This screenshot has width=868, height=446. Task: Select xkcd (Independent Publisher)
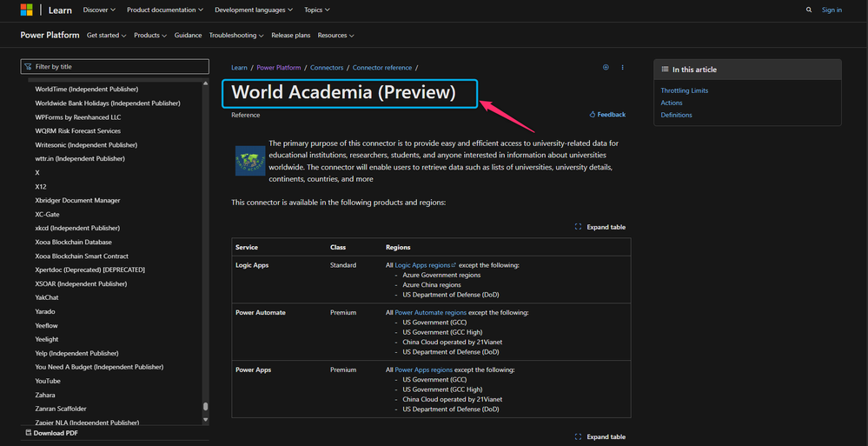77,229
